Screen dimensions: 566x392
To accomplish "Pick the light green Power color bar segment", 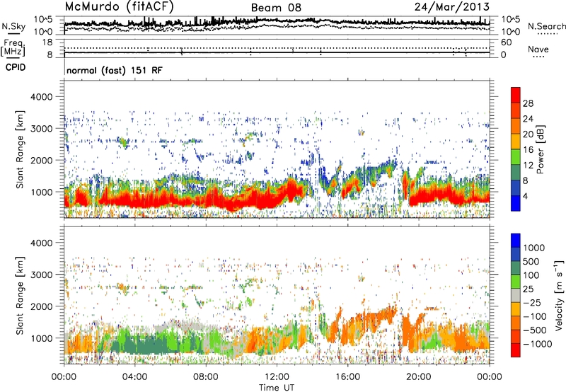I will pyautogui.click(x=516, y=156).
